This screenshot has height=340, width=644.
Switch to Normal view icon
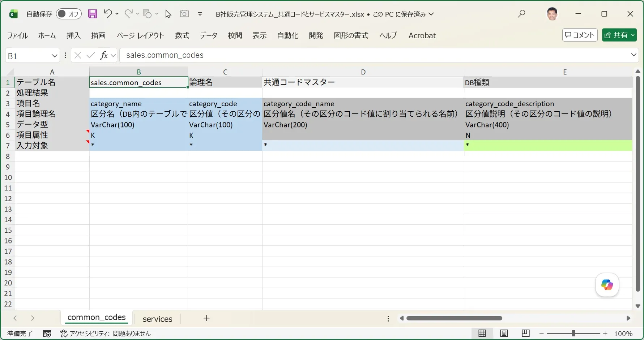(482, 333)
